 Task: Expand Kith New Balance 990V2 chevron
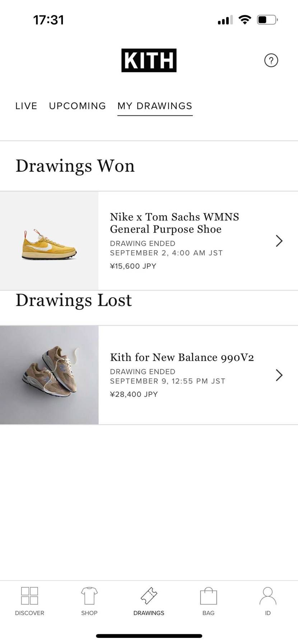[x=279, y=375]
